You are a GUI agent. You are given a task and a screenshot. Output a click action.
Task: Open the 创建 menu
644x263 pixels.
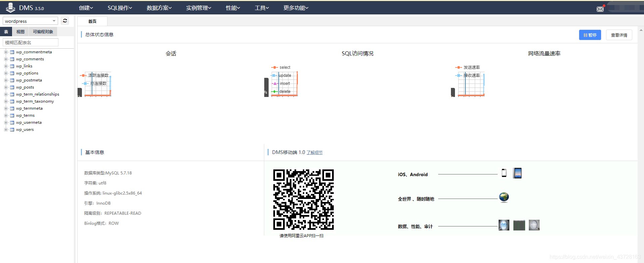click(x=86, y=8)
